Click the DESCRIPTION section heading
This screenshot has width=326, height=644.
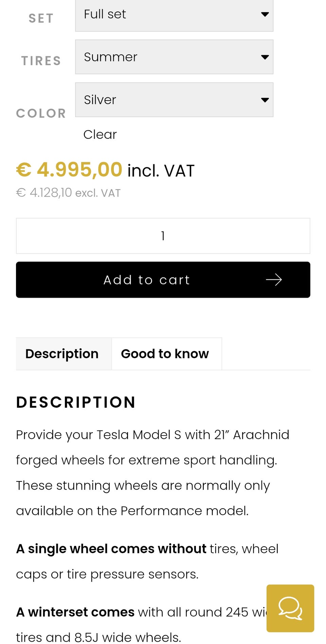(x=76, y=402)
